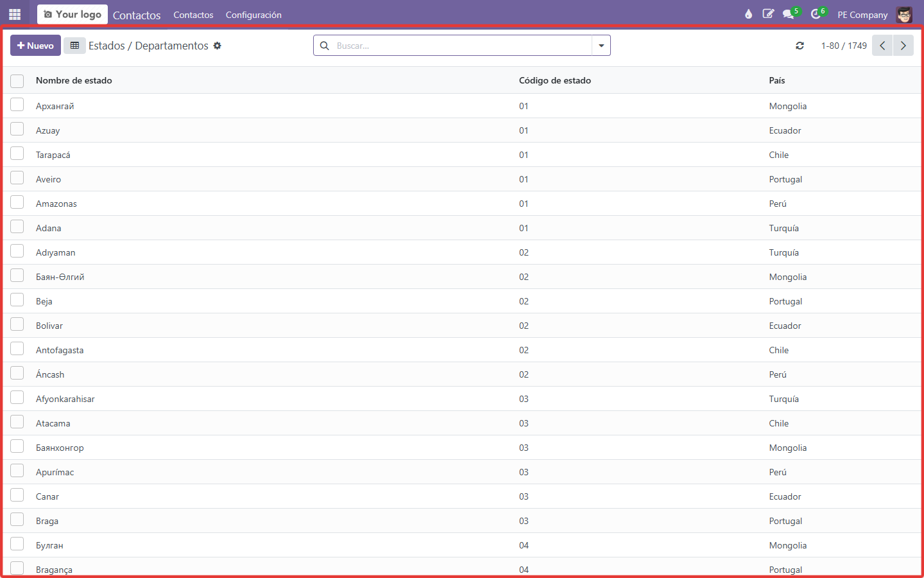Open conversations icon with badge 5
This screenshot has width=924, height=578.
(791, 13)
